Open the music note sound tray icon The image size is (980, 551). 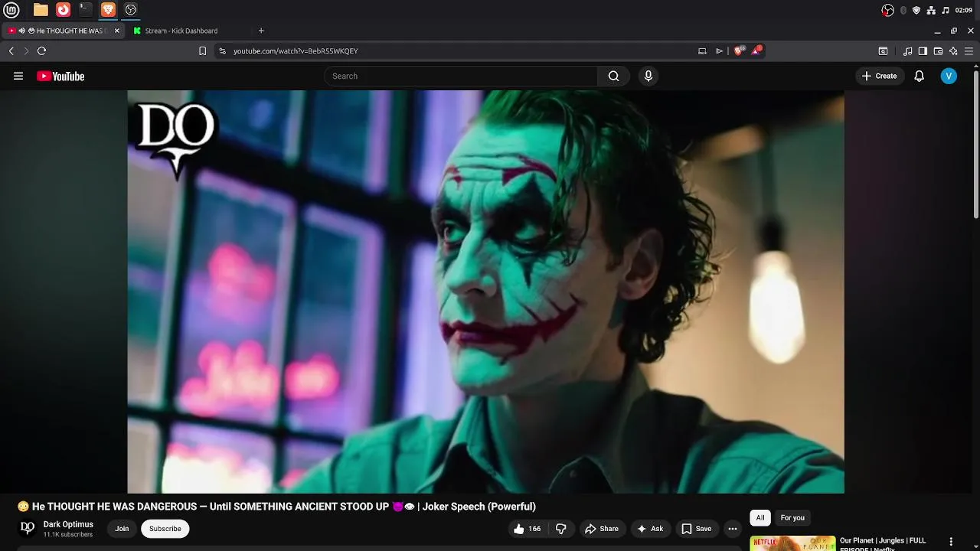pyautogui.click(x=946, y=10)
